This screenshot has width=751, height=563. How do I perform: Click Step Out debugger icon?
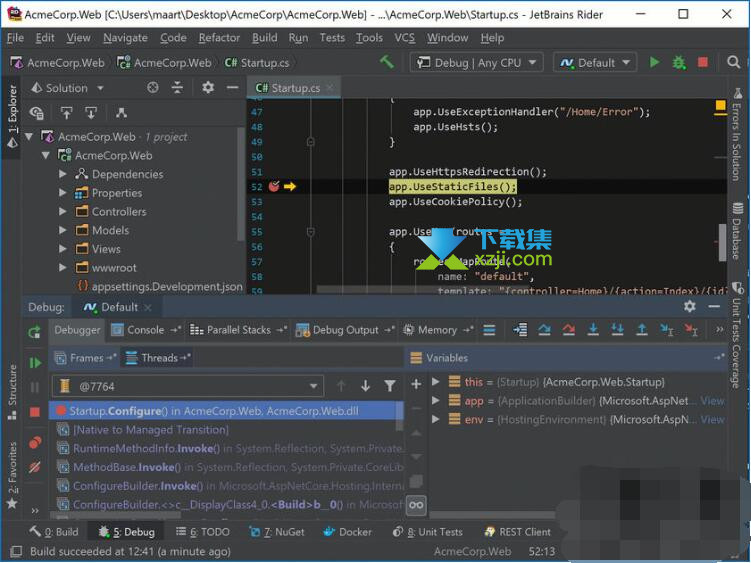point(642,330)
